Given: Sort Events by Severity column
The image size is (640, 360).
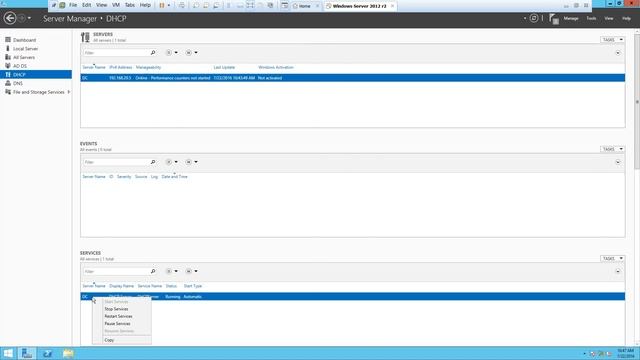Looking at the screenshot, I should tap(124, 177).
